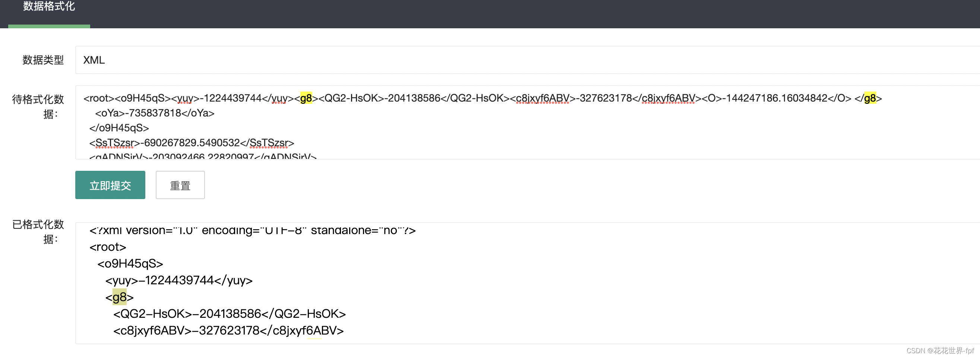Screen dimensions: 980x358
Task: Click the 数据格式化 page header
Action: pyautogui.click(x=48, y=6)
